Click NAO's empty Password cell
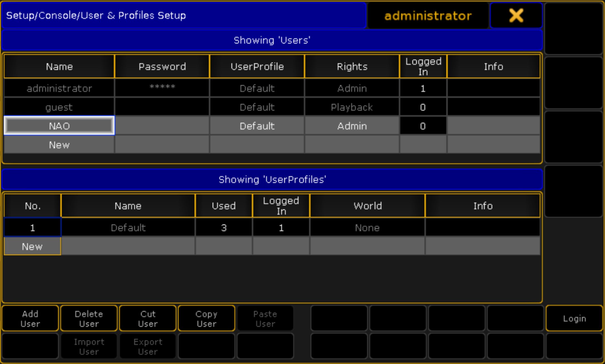 (x=162, y=126)
